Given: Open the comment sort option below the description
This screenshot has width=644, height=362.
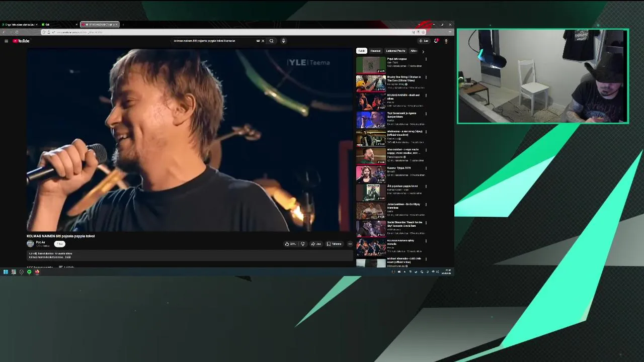Looking at the screenshot, I should point(66,267).
